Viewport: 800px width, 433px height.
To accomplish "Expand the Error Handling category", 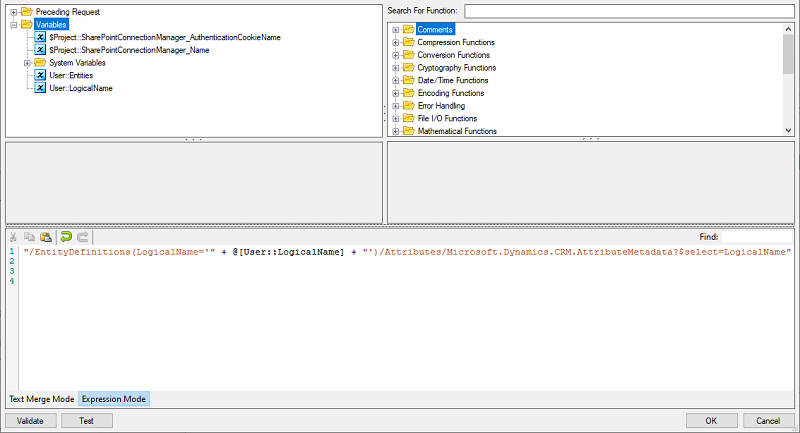I will (x=395, y=106).
